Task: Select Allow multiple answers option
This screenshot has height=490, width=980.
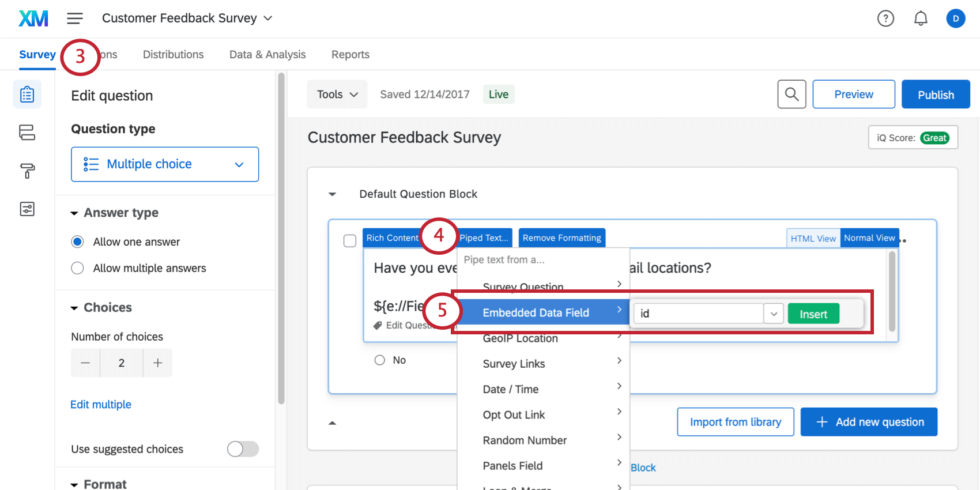Action: (x=77, y=268)
